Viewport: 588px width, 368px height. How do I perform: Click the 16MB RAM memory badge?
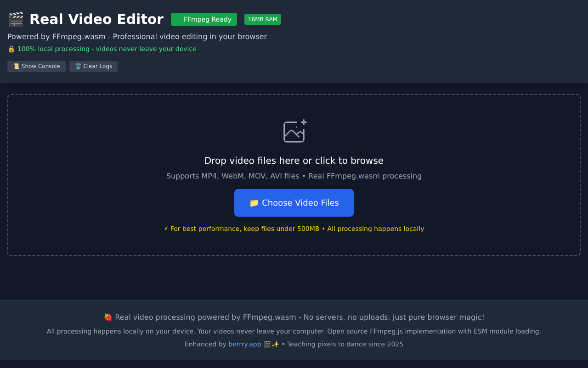click(262, 19)
